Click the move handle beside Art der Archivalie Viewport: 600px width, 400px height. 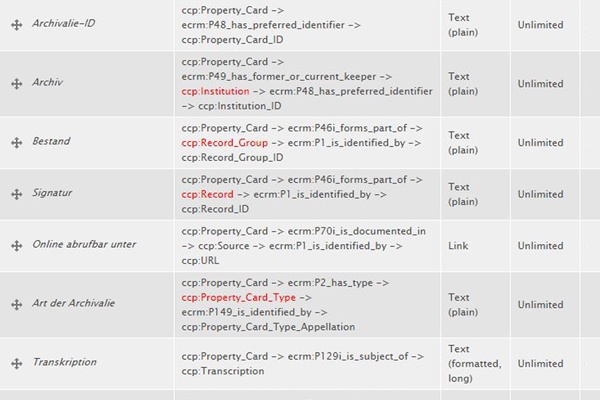pos(16,305)
